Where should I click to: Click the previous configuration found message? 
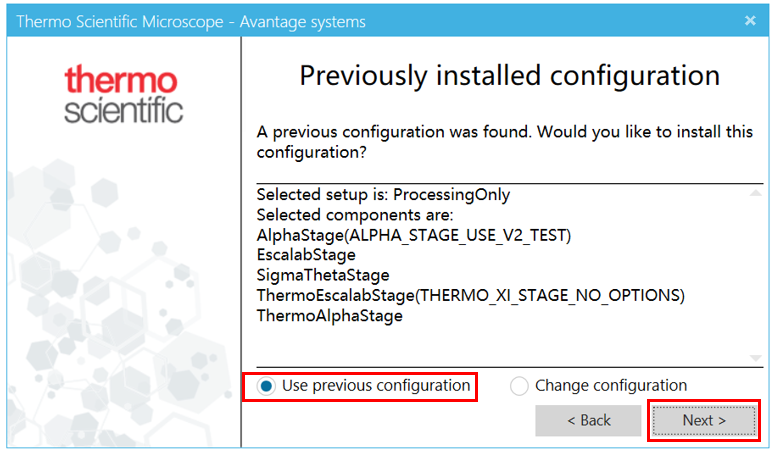pos(504,142)
